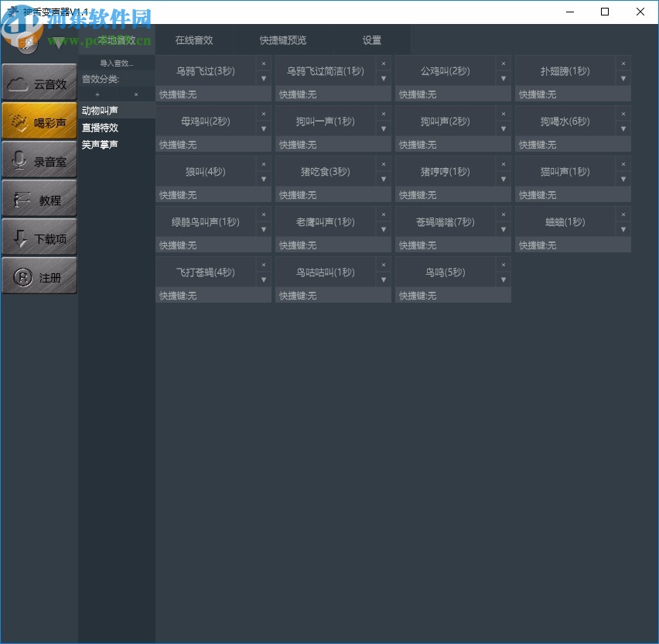Open the 云音效 cloud sound panel
Screen dimensions: 659x644
(x=39, y=82)
